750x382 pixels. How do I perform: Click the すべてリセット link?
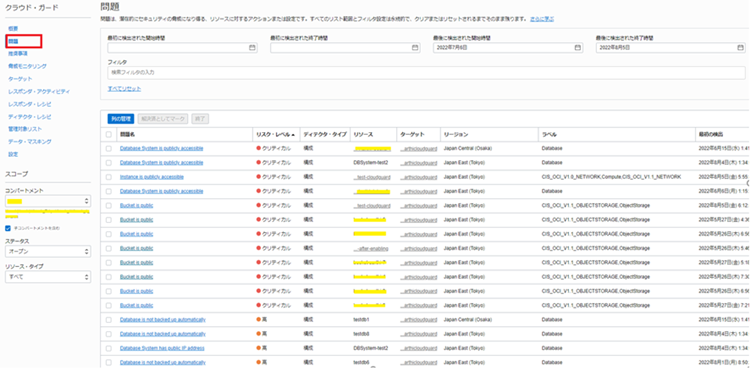coord(124,89)
